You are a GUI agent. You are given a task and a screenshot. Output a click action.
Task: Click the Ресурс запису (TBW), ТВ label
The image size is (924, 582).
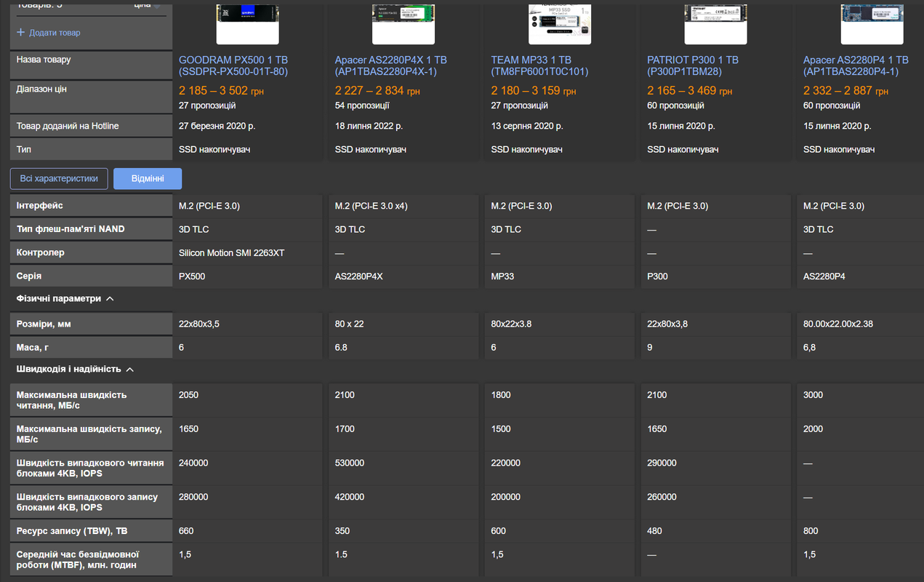click(71, 531)
